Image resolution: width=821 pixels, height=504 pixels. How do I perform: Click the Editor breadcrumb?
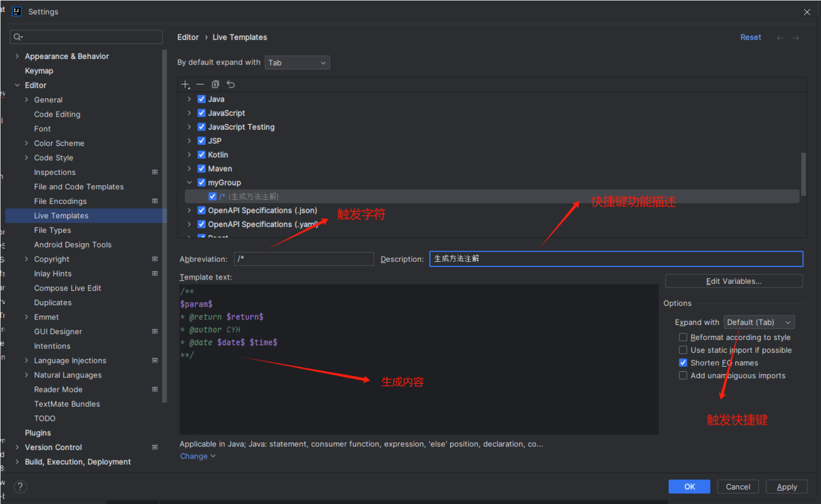tap(188, 37)
